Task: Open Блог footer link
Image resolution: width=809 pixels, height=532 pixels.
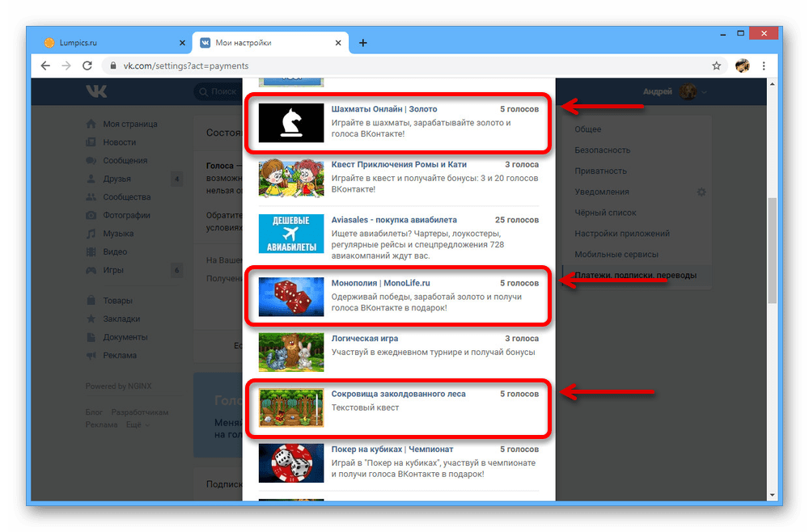Action: click(x=94, y=412)
